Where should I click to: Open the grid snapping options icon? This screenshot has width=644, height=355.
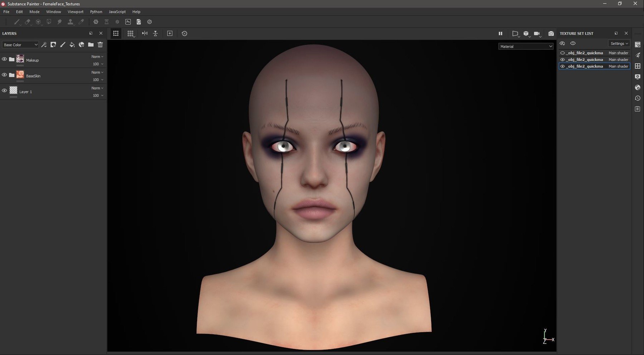coord(130,33)
